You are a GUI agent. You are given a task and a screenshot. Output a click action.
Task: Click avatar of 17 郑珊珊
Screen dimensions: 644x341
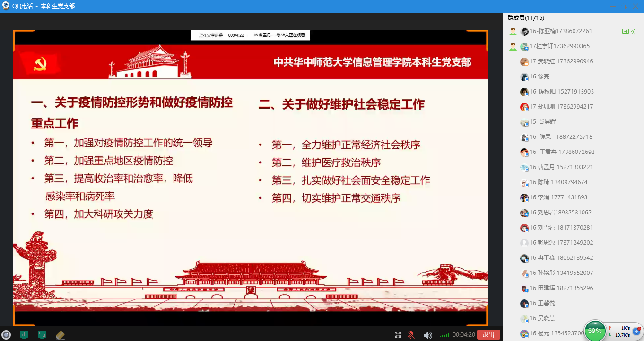tap(524, 107)
